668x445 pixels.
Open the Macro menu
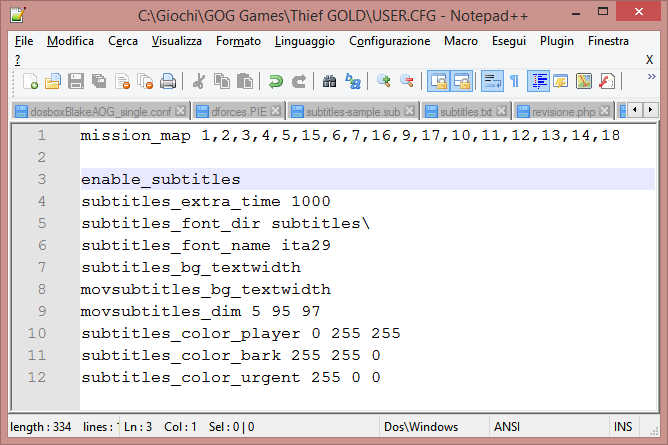point(461,41)
